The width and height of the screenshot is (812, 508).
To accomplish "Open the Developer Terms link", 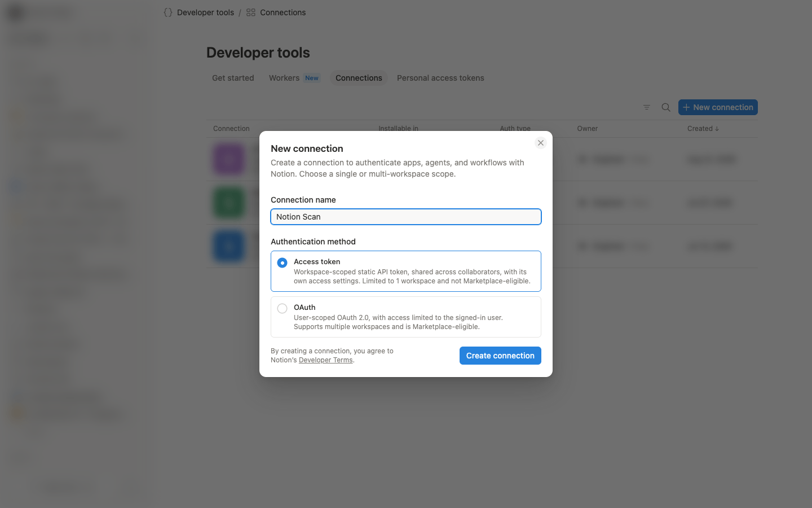I will point(325,360).
